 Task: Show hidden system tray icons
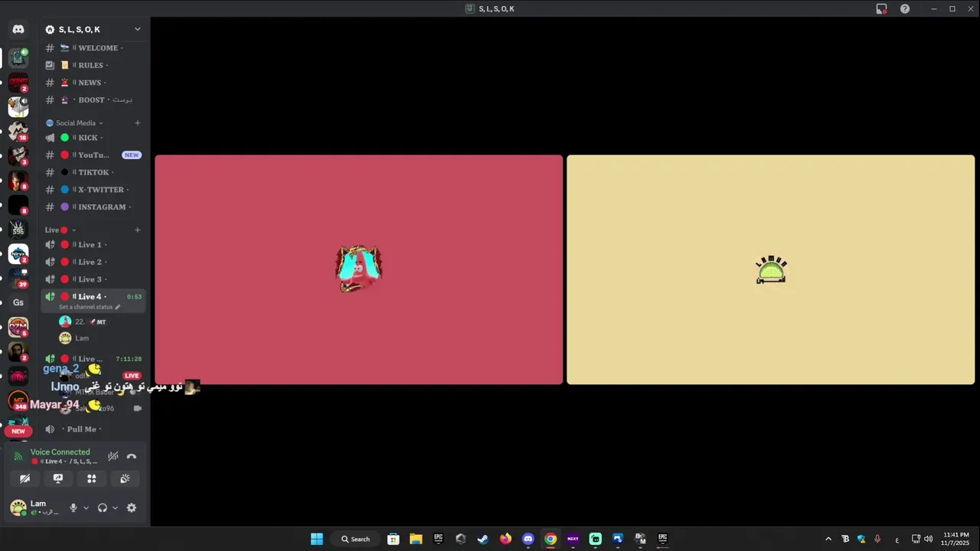(828, 539)
